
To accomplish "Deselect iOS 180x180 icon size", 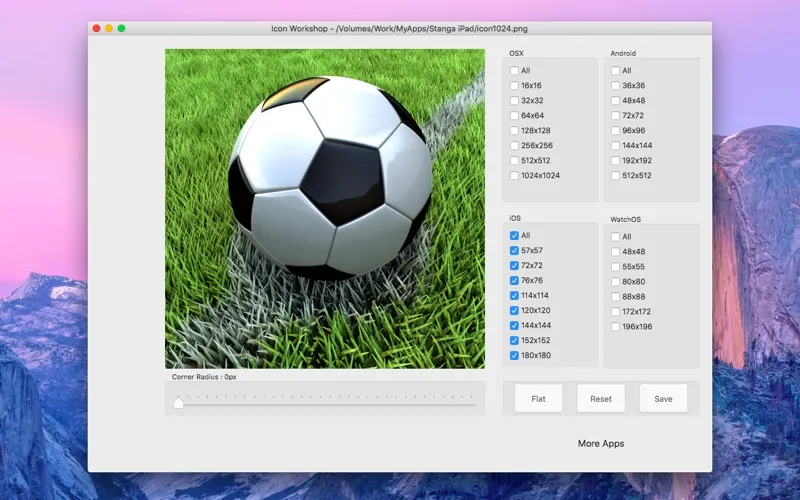I will tap(515, 356).
